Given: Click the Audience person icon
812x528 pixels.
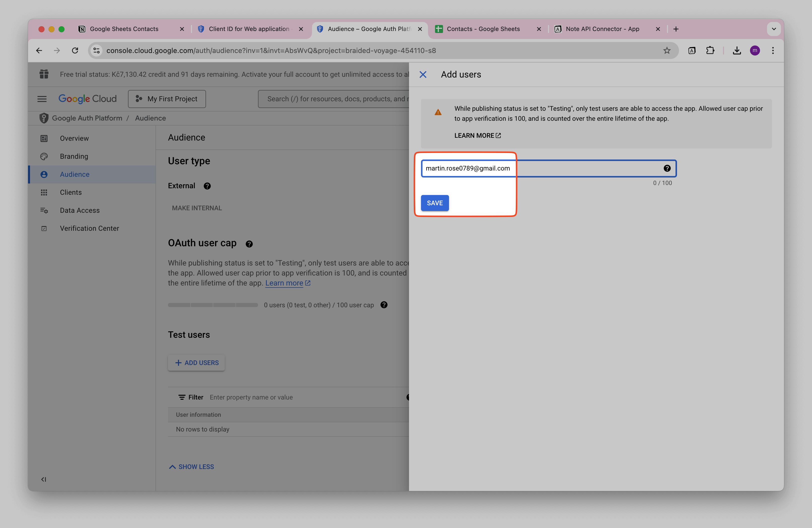Looking at the screenshot, I should (x=44, y=174).
